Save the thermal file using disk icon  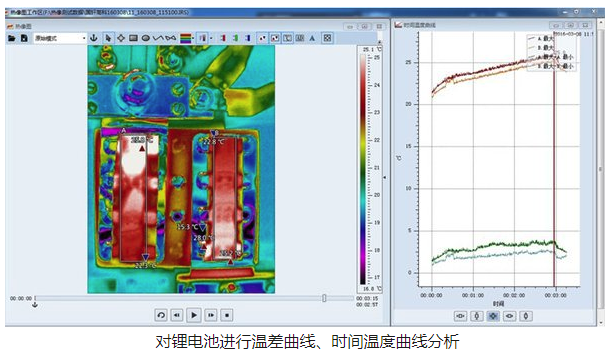24,38
